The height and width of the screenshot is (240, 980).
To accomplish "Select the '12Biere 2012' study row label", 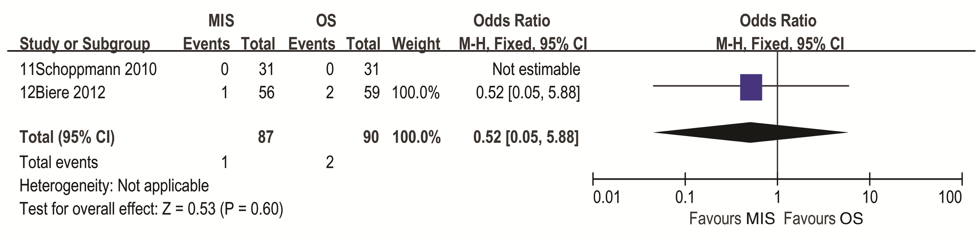I will (x=62, y=93).
